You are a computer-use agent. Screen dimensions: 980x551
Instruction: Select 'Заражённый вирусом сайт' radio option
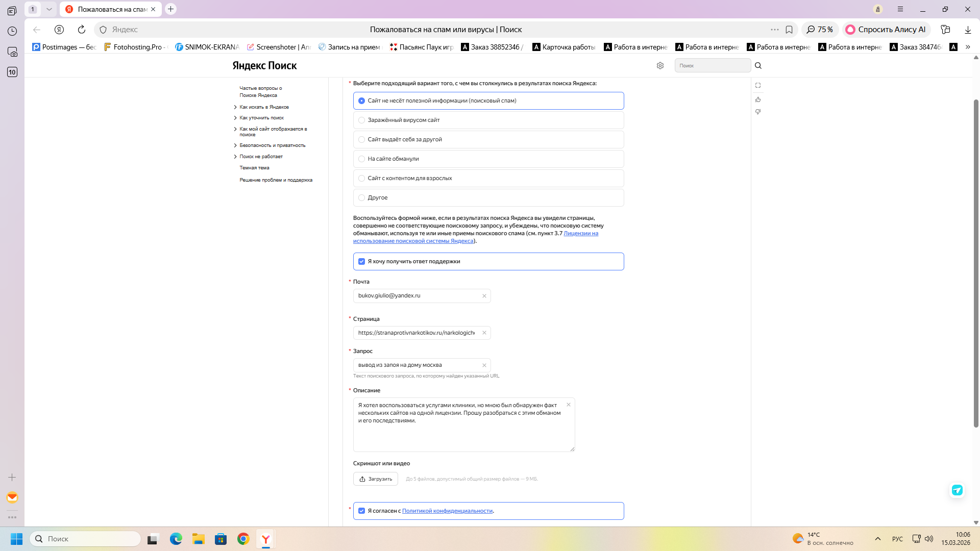pyautogui.click(x=362, y=120)
